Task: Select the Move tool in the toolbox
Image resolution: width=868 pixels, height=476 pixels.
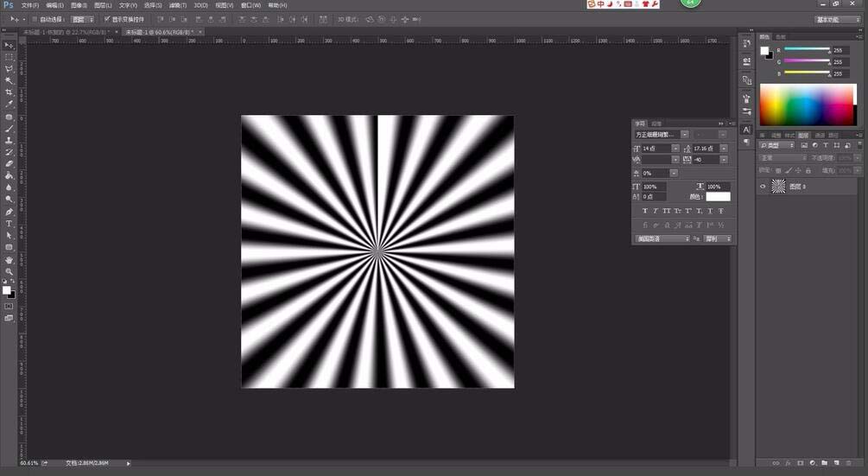Action: click(x=9, y=46)
